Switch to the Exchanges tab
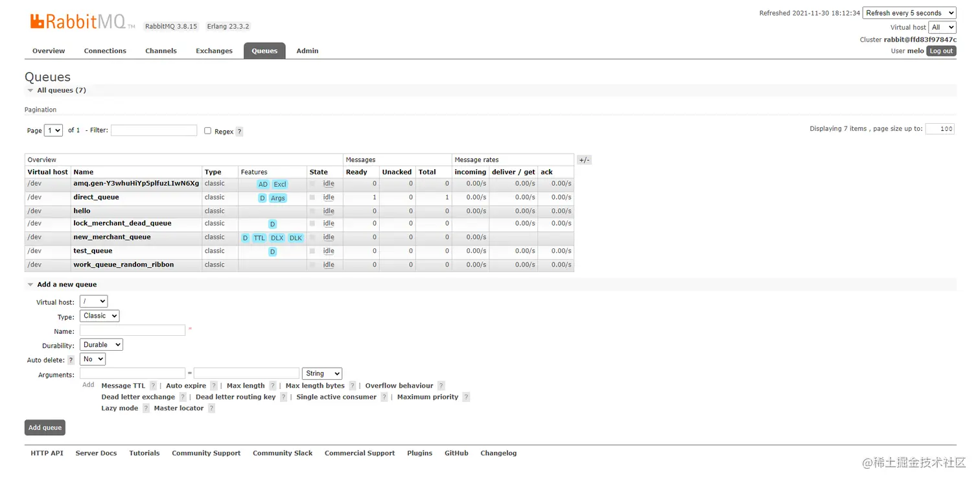 click(214, 51)
